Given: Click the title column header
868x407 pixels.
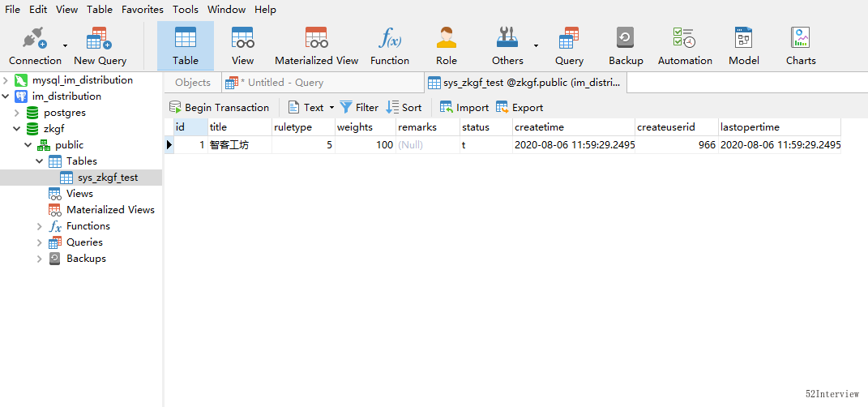Looking at the screenshot, I should [240, 127].
